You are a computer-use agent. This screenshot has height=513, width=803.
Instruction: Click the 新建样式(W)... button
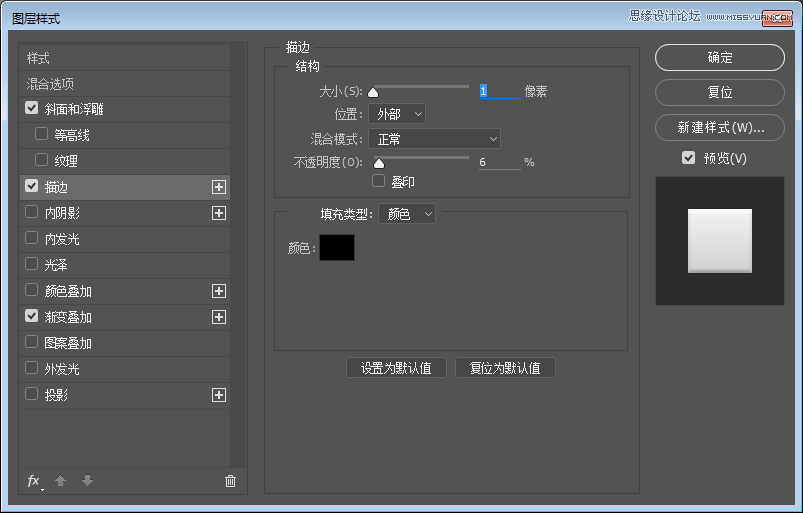pyautogui.click(x=720, y=128)
